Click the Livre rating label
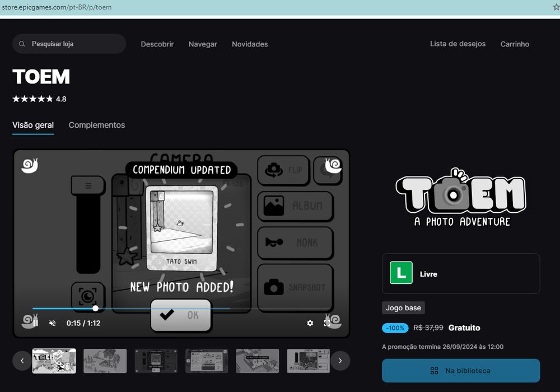 pos(428,274)
